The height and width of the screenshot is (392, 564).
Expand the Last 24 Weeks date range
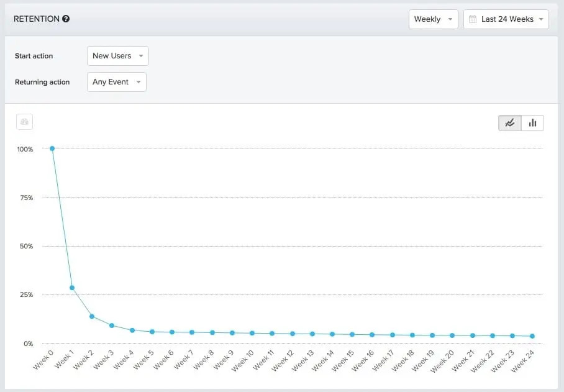tap(506, 19)
